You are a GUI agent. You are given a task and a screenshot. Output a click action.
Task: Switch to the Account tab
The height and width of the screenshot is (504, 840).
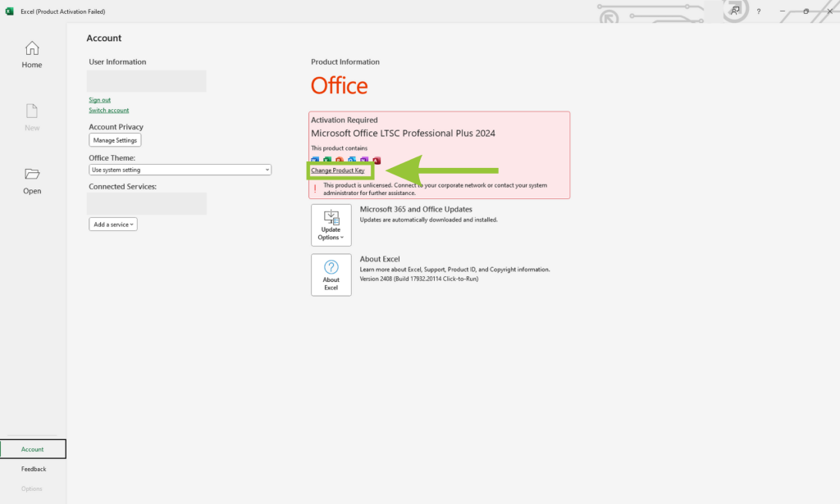click(33, 448)
